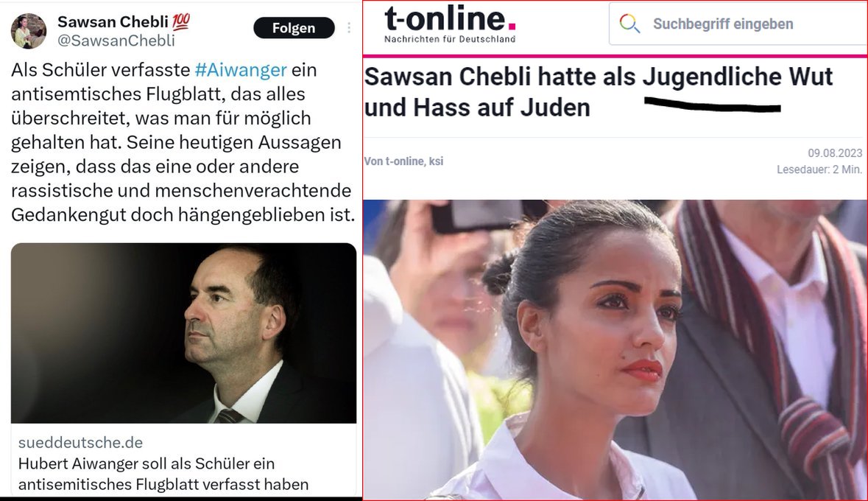The image size is (868, 501).
Task: Click the Sawsan Chebli display name
Action: [113, 21]
